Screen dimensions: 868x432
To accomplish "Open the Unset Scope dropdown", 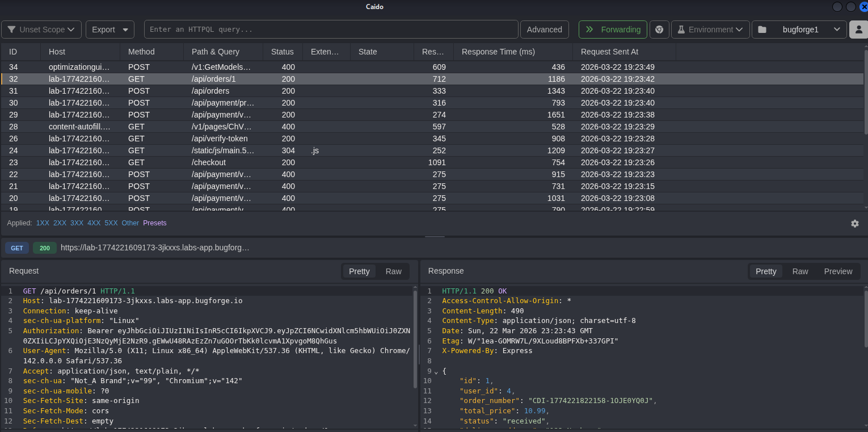I will pyautogui.click(x=41, y=30).
